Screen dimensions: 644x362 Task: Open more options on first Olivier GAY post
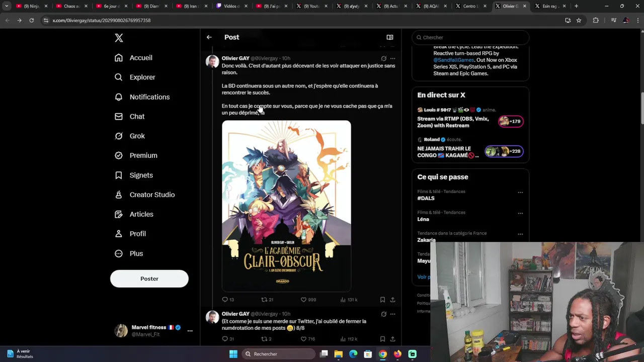coord(392,58)
